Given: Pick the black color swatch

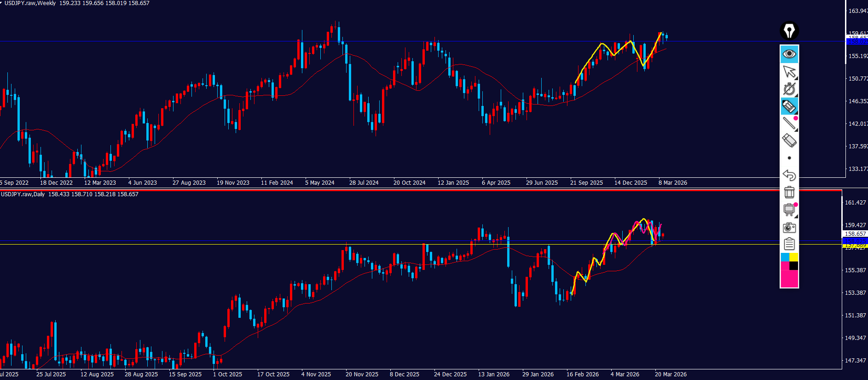Looking at the screenshot, I should [x=794, y=266].
